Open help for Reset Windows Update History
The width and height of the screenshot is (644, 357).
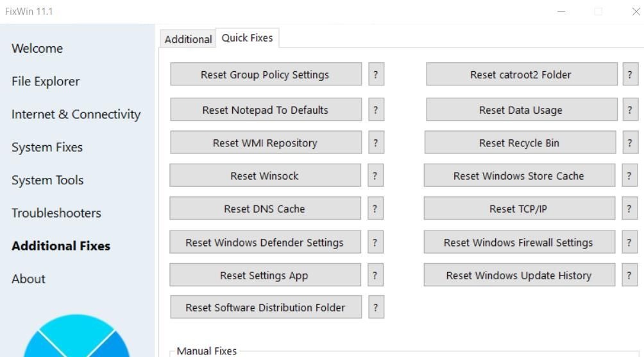coord(630,275)
